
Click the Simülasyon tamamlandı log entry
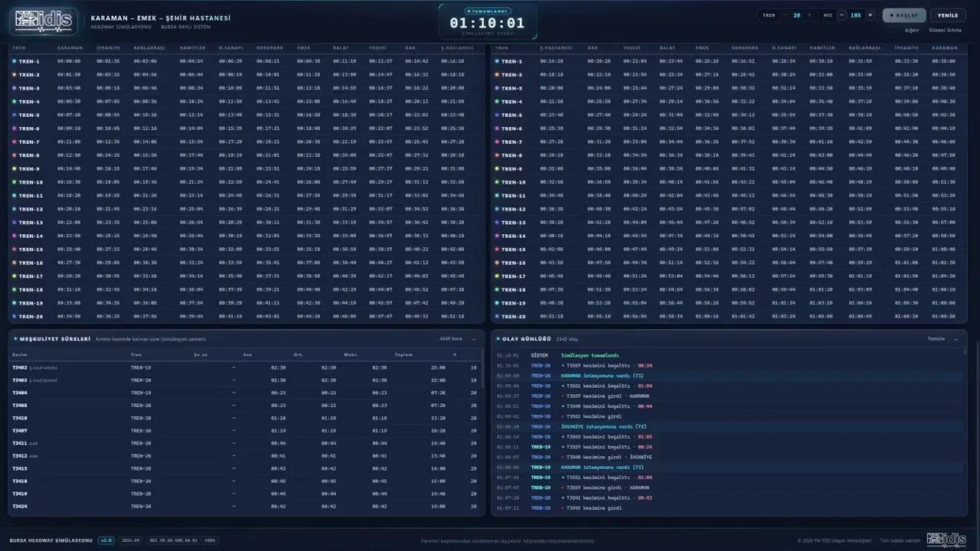coord(728,355)
